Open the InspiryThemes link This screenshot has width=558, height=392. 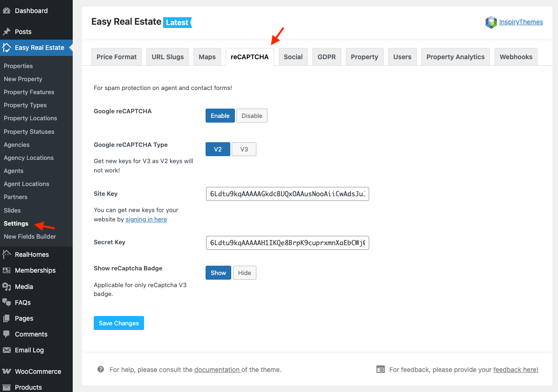(x=521, y=22)
